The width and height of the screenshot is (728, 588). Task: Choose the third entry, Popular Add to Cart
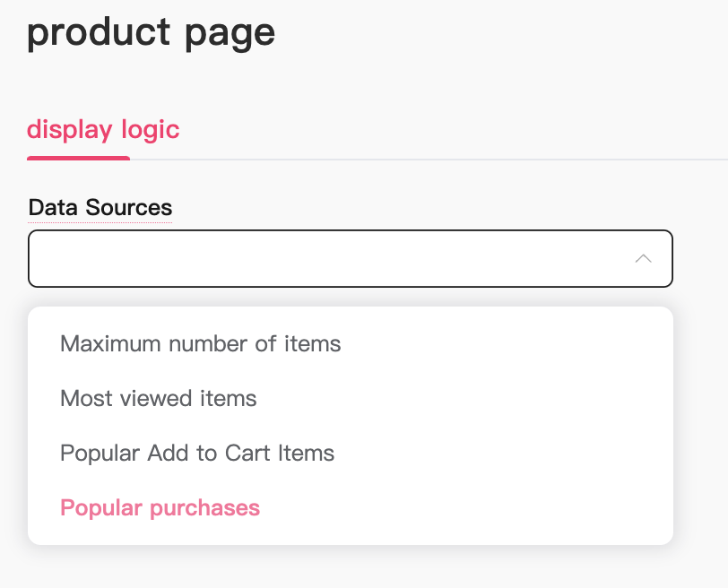click(x=197, y=453)
